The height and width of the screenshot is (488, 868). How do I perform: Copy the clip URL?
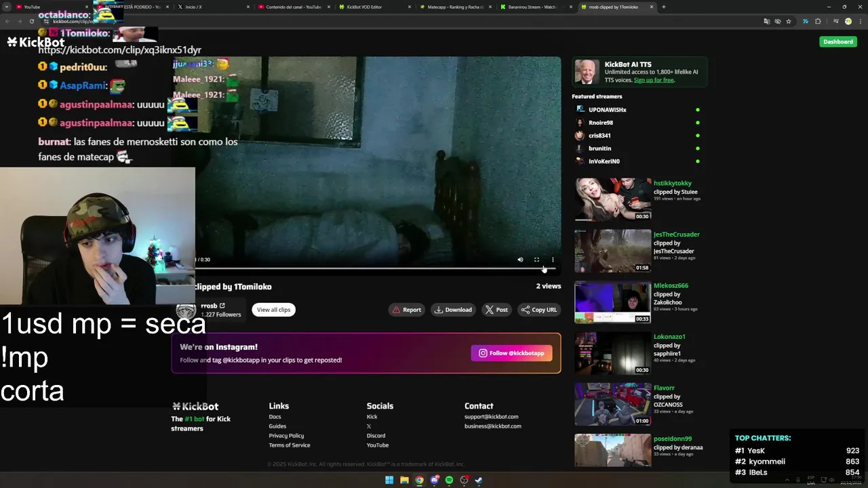pyautogui.click(x=539, y=310)
